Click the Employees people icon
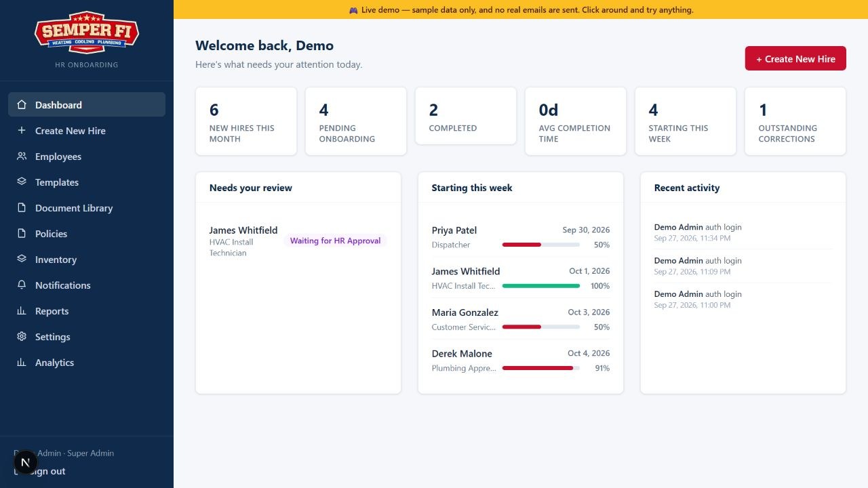The height and width of the screenshot is (488, 868). [x=22, y=157]
